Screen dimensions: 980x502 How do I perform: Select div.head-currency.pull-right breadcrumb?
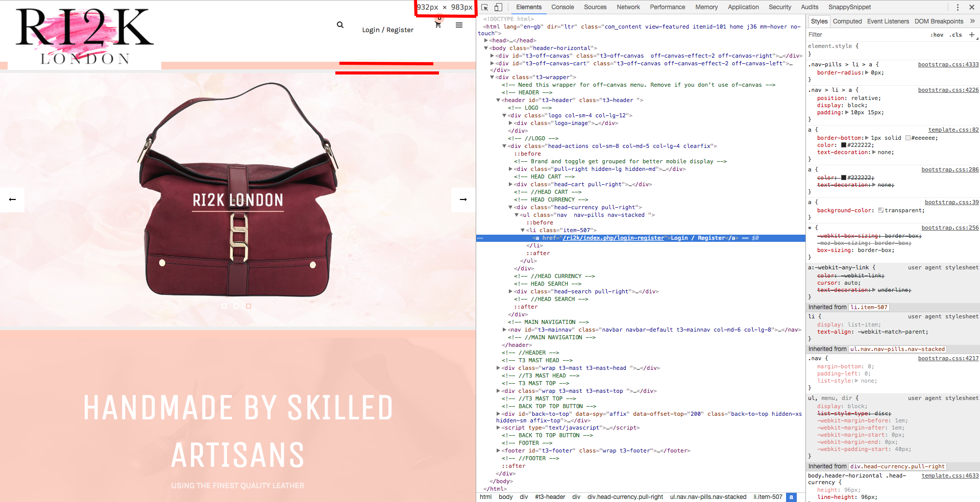[625, 497]
